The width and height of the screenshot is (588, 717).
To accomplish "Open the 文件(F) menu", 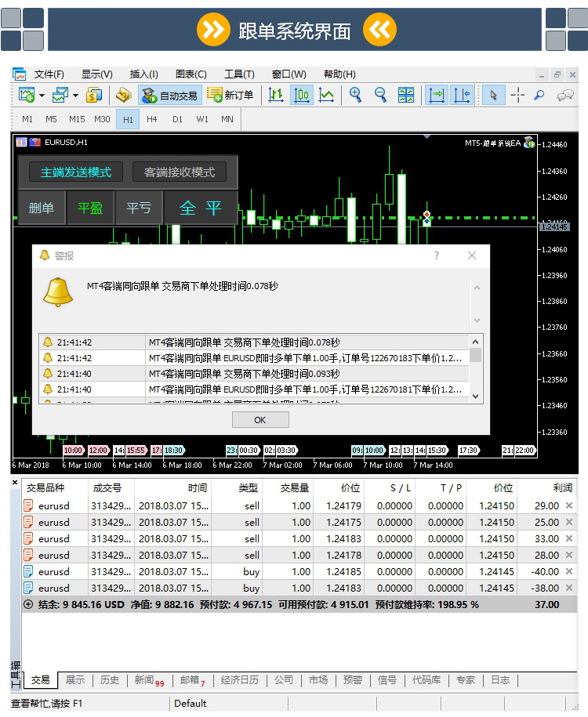I will [49, 74].
